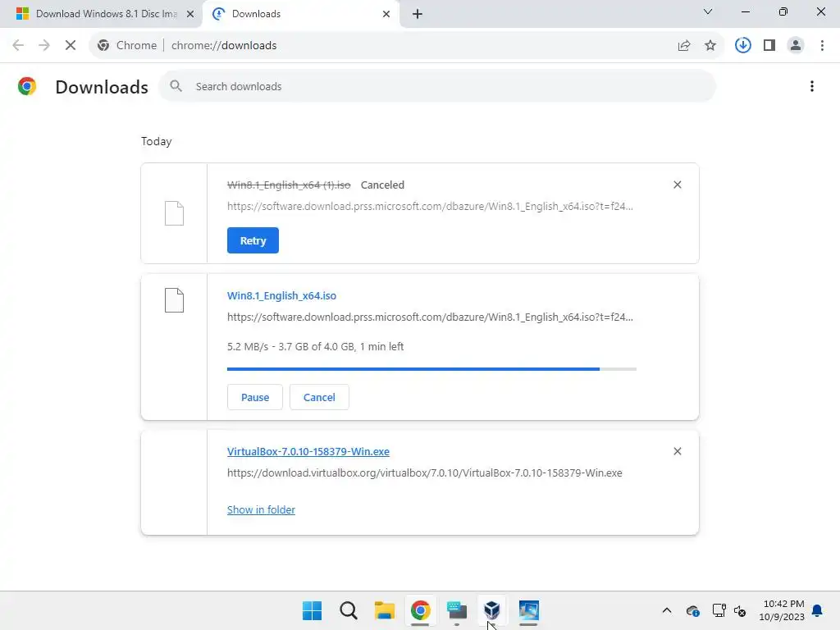Screen dimensions: 840x630
Task: Click the Chrome logo beside Downloads
Action: (27, 86)
